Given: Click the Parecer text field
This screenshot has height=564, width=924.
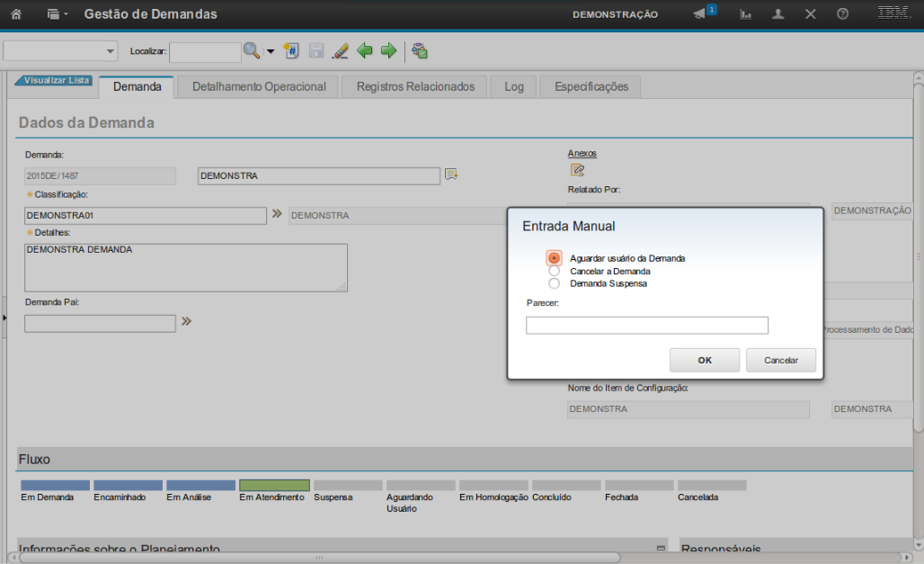Looking at the screenshot, I should pos(646,326).
